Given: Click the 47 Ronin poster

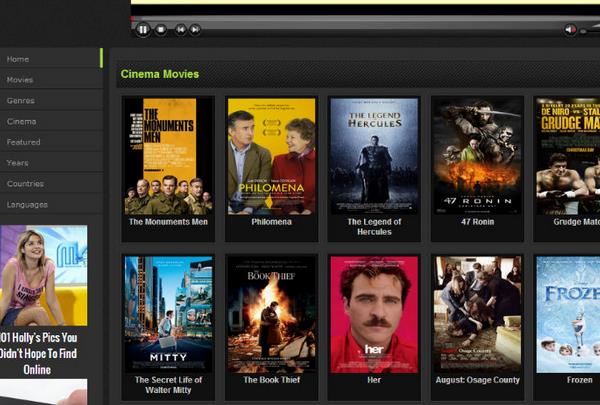Looking at the screenshot, I should [477, 156].
